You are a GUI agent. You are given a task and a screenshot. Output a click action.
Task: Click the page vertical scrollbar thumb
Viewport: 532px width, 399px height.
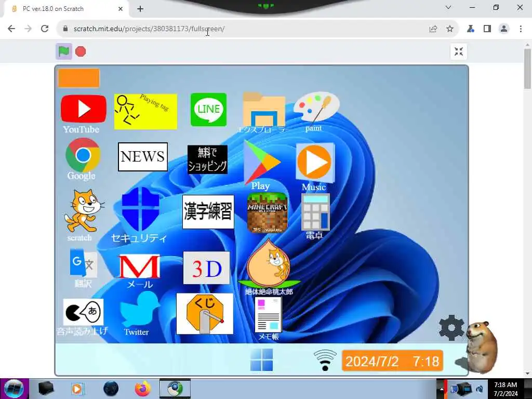pyautogui.click(x=527, y=69)
